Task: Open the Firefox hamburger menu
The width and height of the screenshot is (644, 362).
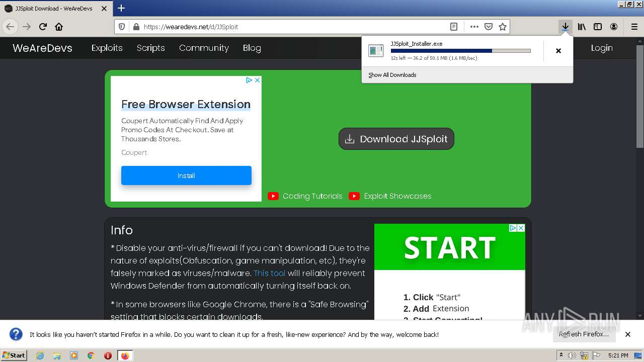Action: point(634,27)
